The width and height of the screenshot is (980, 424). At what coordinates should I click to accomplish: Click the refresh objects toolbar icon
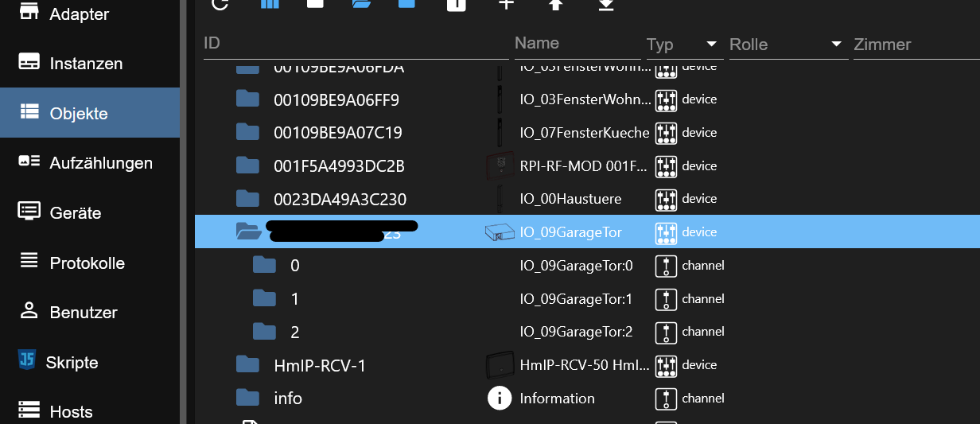click(220, 4)
